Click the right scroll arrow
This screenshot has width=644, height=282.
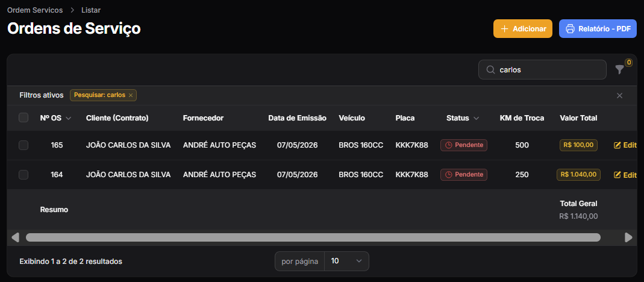628,237
